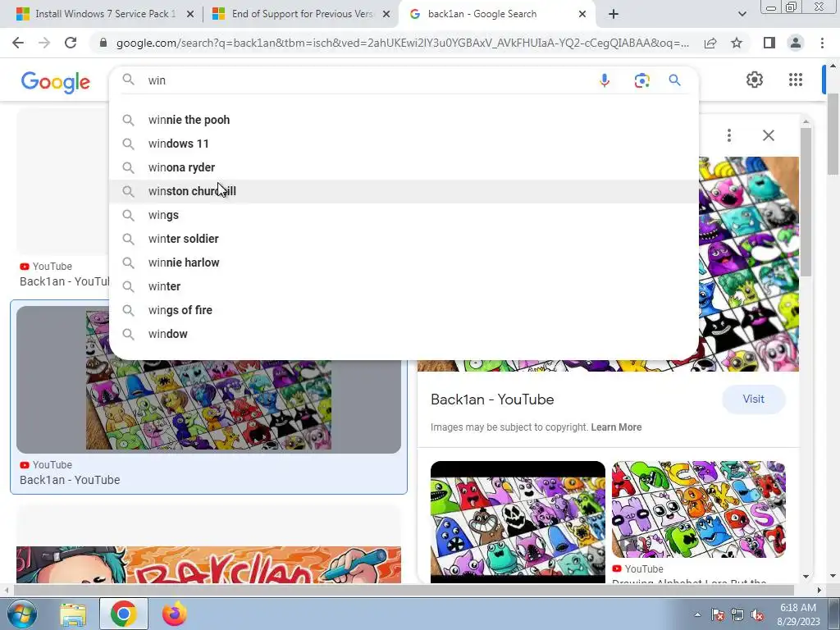This screenshot has height=630, width=840.
Task: Open the taskbar clock showing 6:18 AM
Action: 798,614
